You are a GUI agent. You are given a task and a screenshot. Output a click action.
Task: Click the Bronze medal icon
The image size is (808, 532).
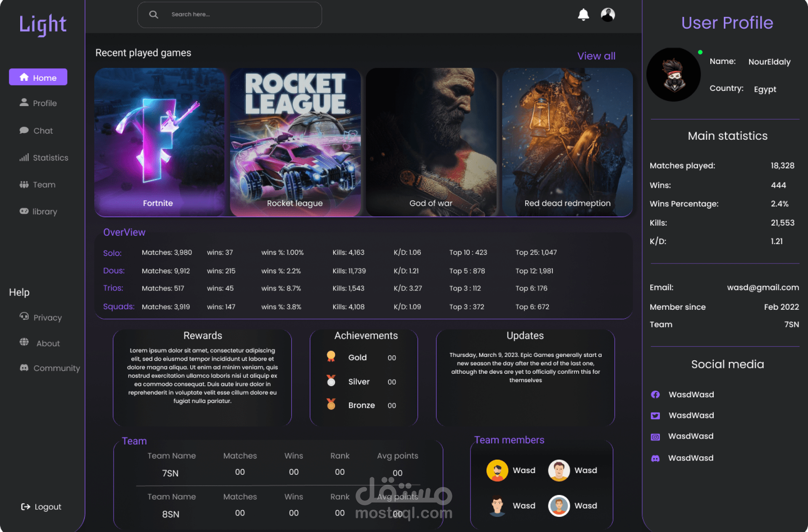tap(331, 404)
